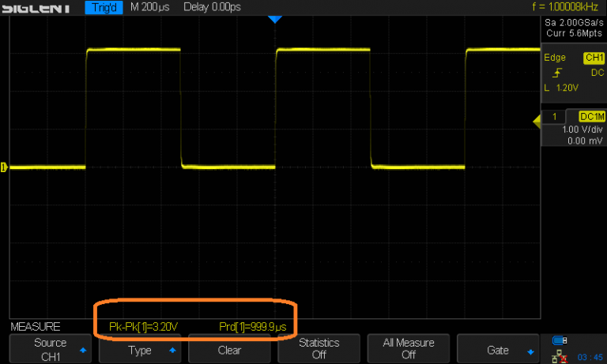Click the DC1M coupling badge

591,117
